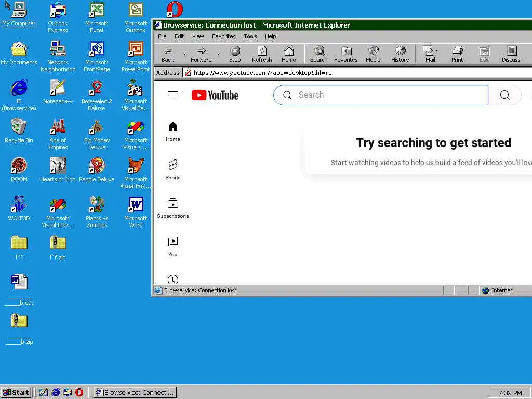Screen dimensions: 532x399
Task: Open the Media toolbar pane
Action: pyautogui.click(x=373, y=54)
